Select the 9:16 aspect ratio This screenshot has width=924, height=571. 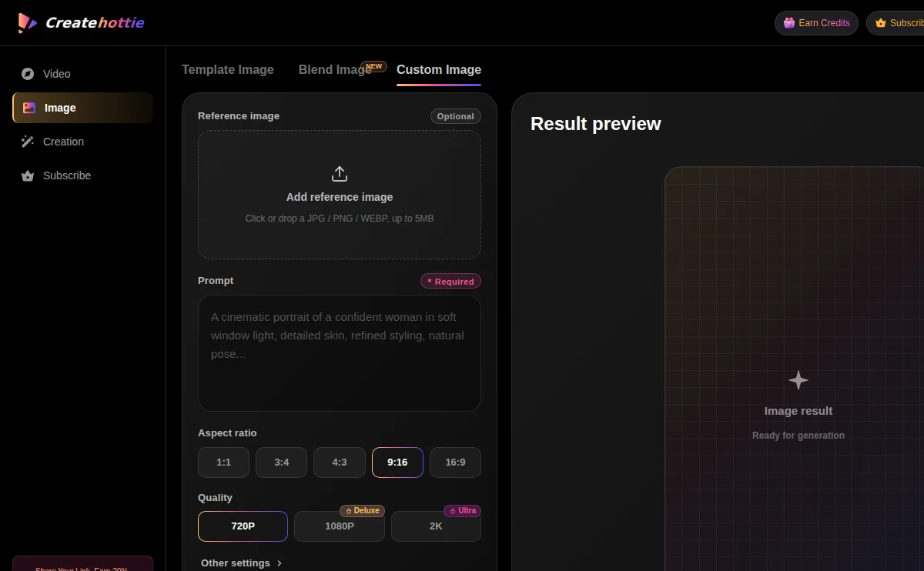(x=397, y=462)
